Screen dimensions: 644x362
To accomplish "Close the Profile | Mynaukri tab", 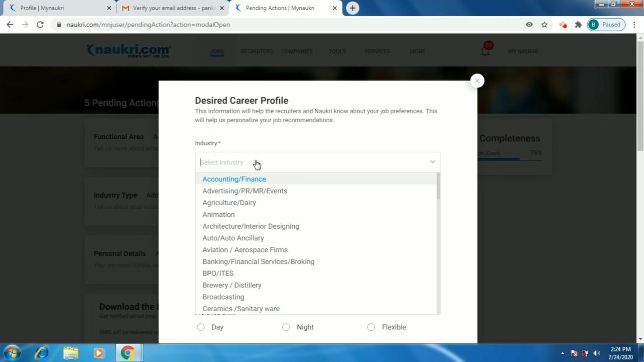I will point(109,8).
